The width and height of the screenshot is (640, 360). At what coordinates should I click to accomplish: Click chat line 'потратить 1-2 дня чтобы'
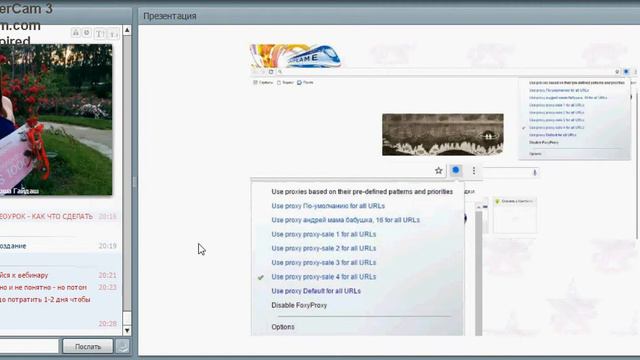(45, 300)
